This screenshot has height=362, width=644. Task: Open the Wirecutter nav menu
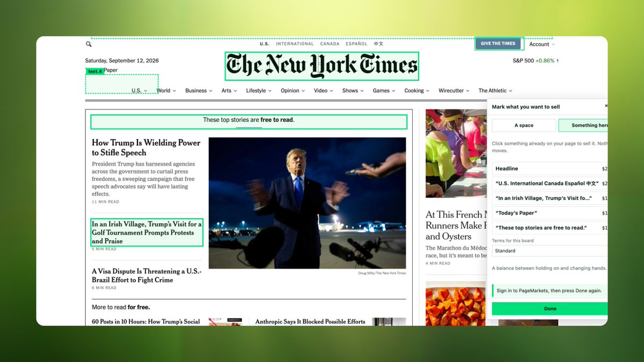[x=454, y=91]
